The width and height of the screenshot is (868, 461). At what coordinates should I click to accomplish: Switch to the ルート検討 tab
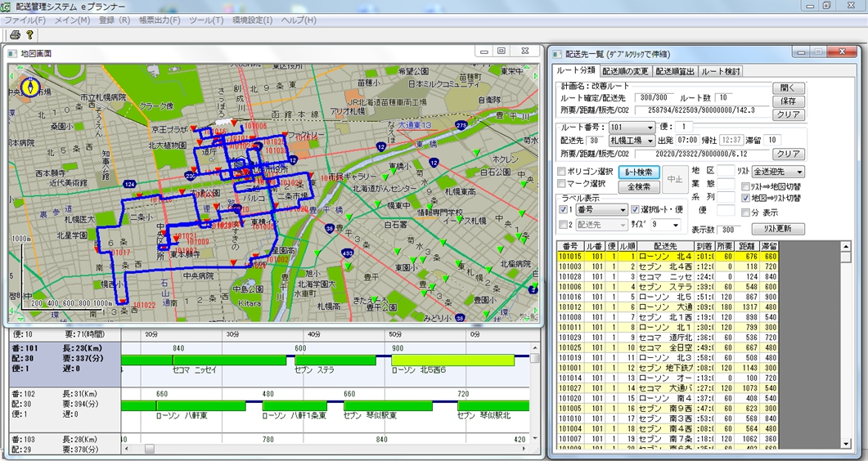[720, 71]
